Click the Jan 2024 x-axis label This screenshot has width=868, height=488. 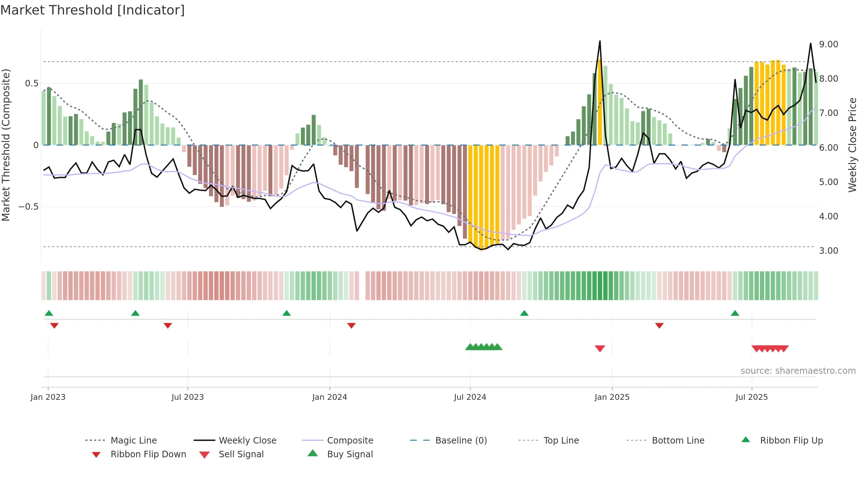click(x=330, y=397)
